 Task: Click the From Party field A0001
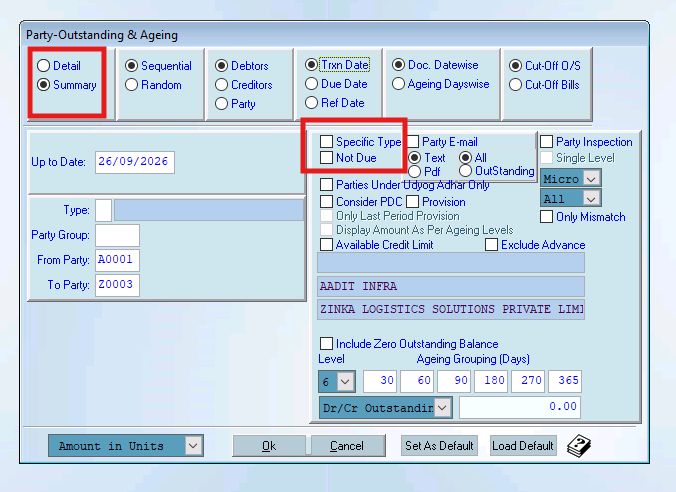tap(117, 260)
